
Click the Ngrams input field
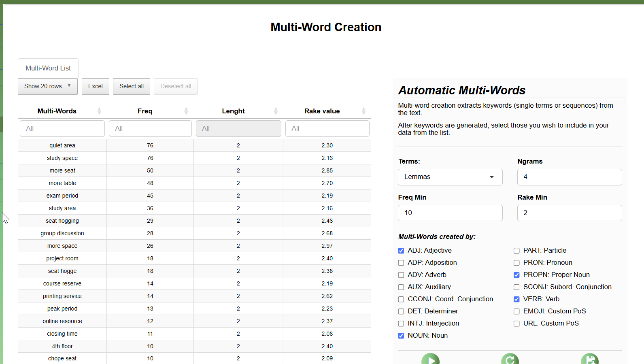(570, 177)
